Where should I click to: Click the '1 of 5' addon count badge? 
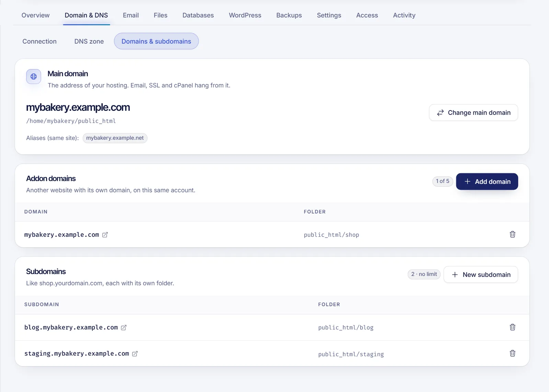tap(443, 181)
